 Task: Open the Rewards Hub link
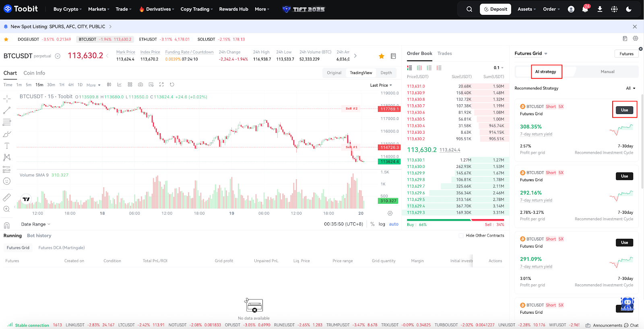click(x=233, y=9)
